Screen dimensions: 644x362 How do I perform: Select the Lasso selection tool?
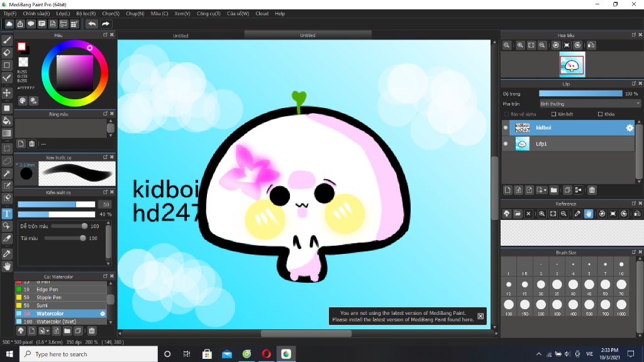coord(7,161)
